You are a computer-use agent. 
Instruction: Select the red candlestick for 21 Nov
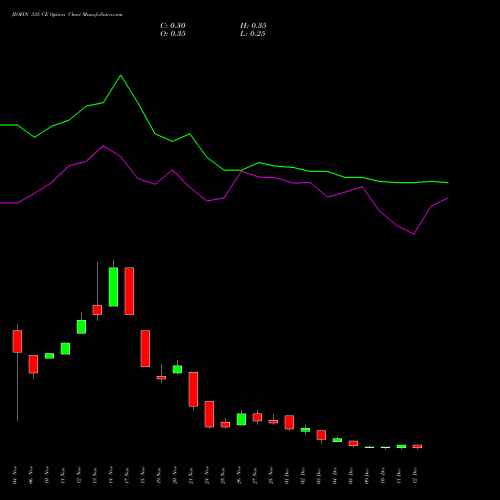pos(193,389)
